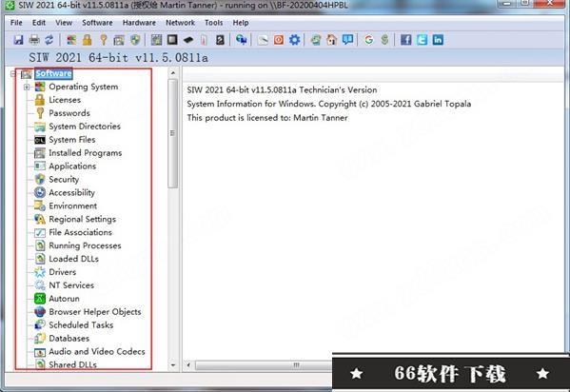Image resolution: width=570 pixels, height=392 pixels.
Task: Select System Files in the tree
Action: (x=72, y=140)
